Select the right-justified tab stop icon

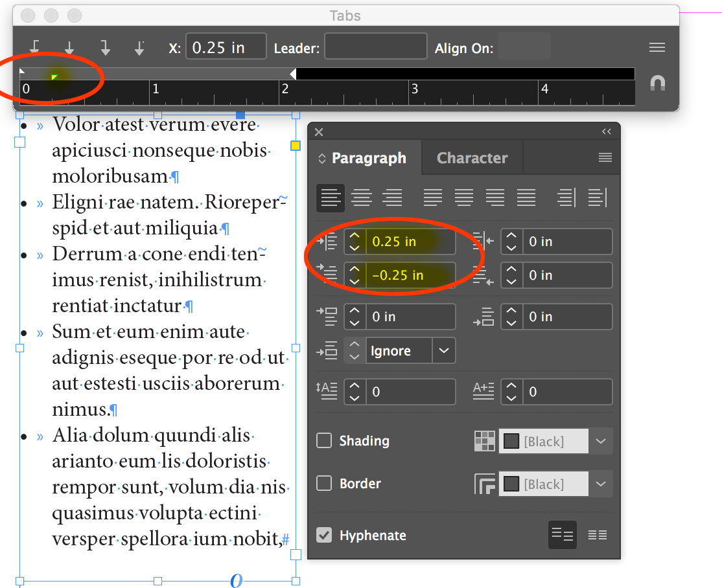click(x=104, y=46)
